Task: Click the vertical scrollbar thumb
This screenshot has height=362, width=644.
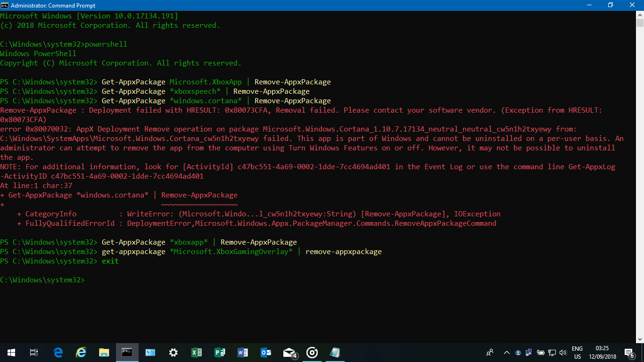Action: pos(640,23)
